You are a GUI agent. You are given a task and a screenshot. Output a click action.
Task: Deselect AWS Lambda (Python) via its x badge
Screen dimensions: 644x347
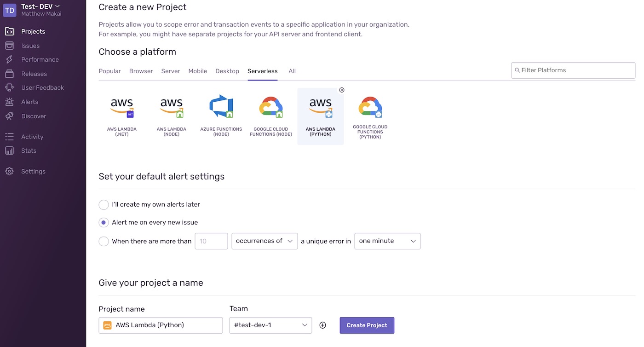coord(342,90)
